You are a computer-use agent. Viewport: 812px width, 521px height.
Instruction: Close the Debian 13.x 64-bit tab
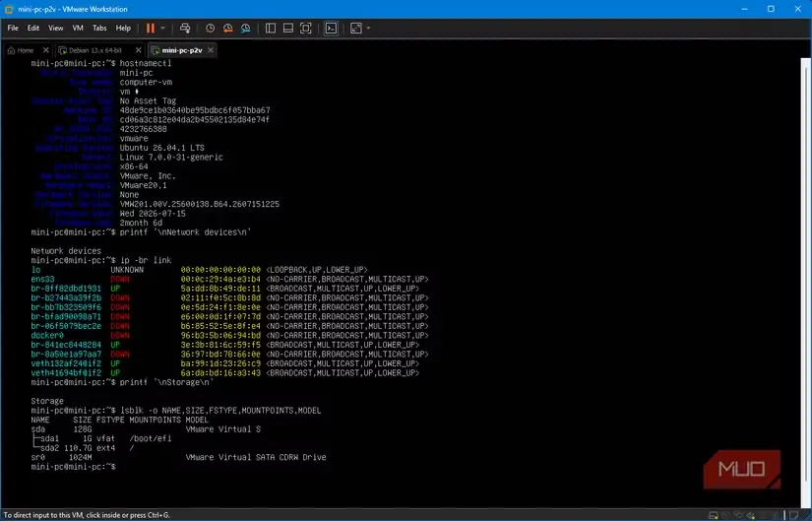pyautogui.click(x=138, y=50)
